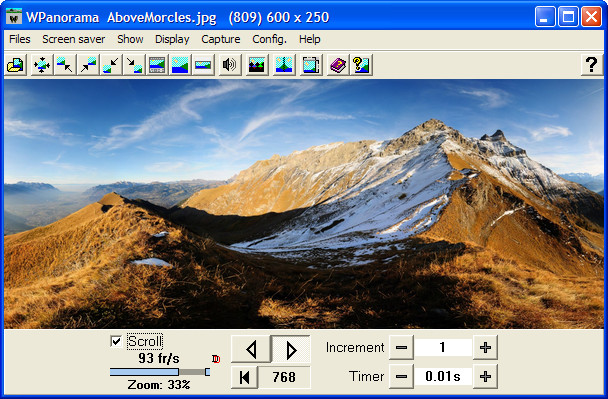
Task: Click the capture frame toolbar icon
Action: (311, 65)
